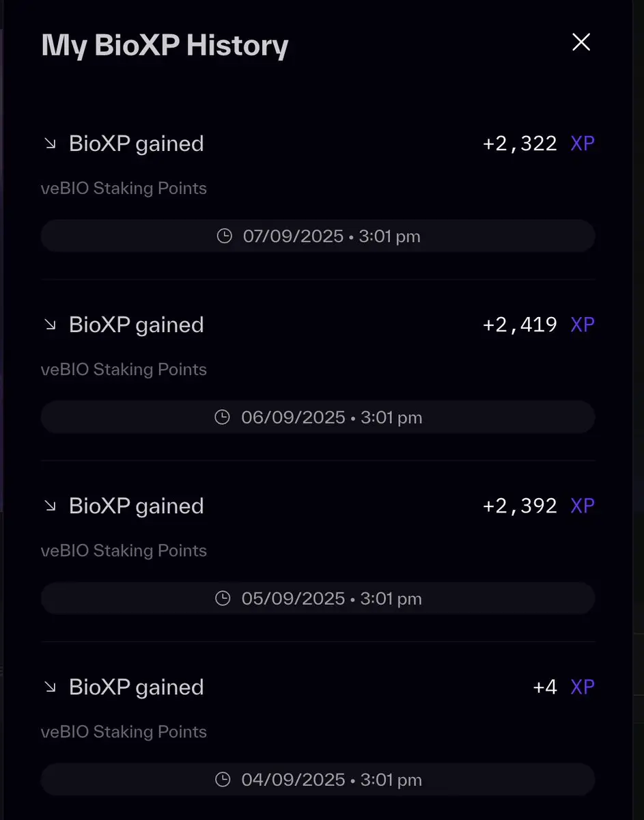Image resolution: width=644 pixels, height=820 pixels.
Task: Select the 05/09/2025 • 3:01 pm timestamp pill
Action: pyautogui.click(x=318, y=599)
